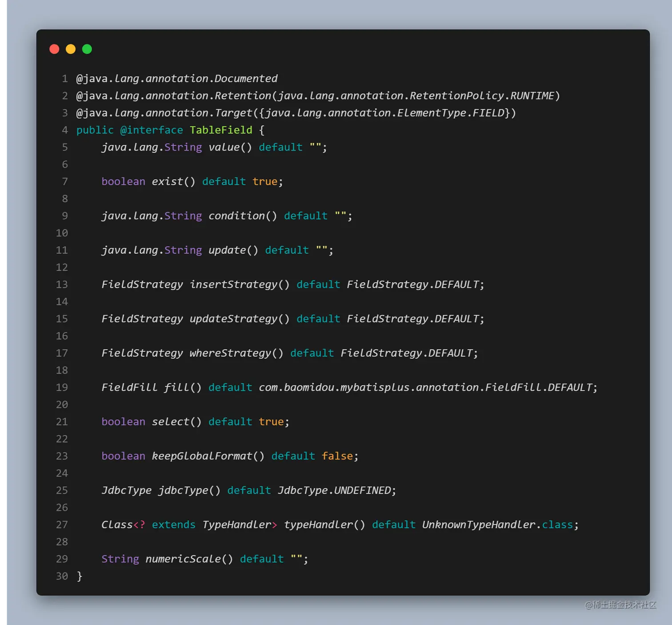
Task: Click line number 19 in the gutter
Action: point(62,387)
